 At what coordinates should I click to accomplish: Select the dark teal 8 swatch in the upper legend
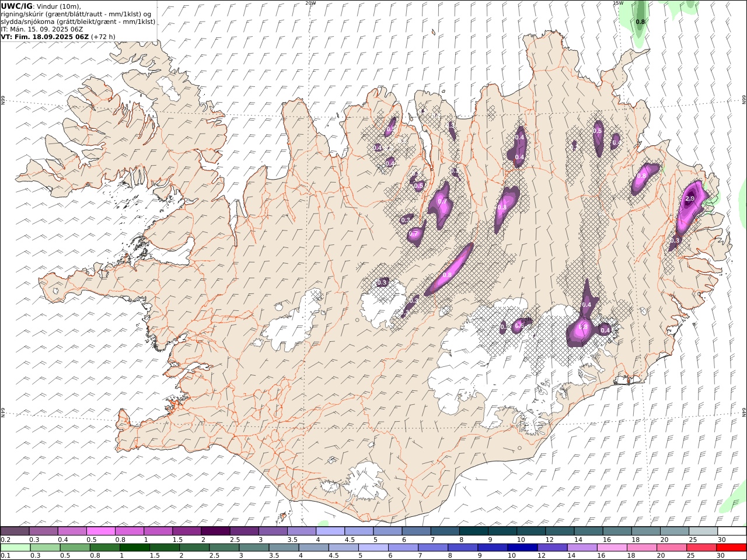tap(473, 531)
